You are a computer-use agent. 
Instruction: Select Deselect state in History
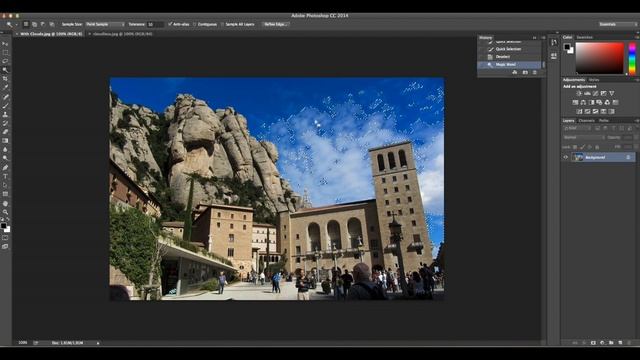pos(509,57)
